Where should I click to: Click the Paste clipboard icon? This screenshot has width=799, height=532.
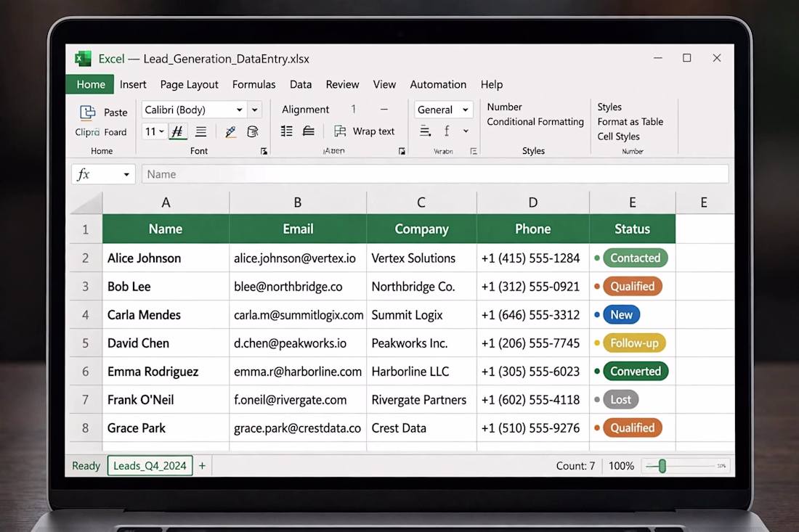[87, 112]
